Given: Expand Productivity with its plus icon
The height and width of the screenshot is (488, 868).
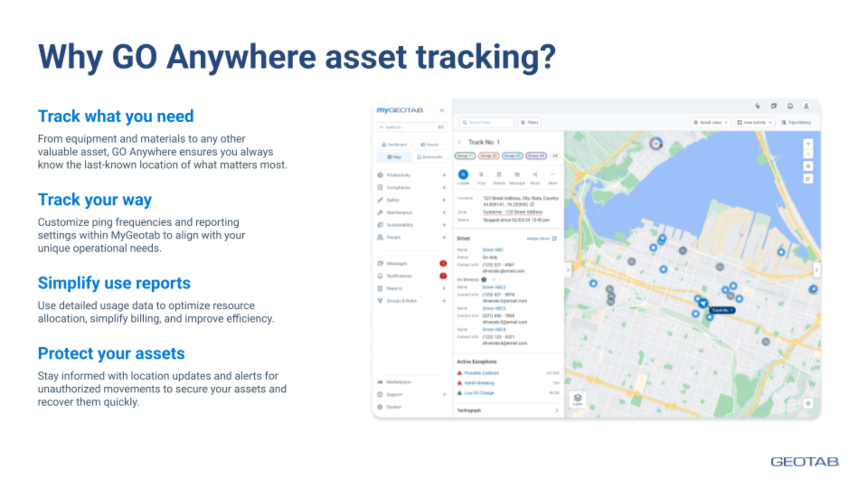Looking at the screenshot, I should tap(444, 175).
